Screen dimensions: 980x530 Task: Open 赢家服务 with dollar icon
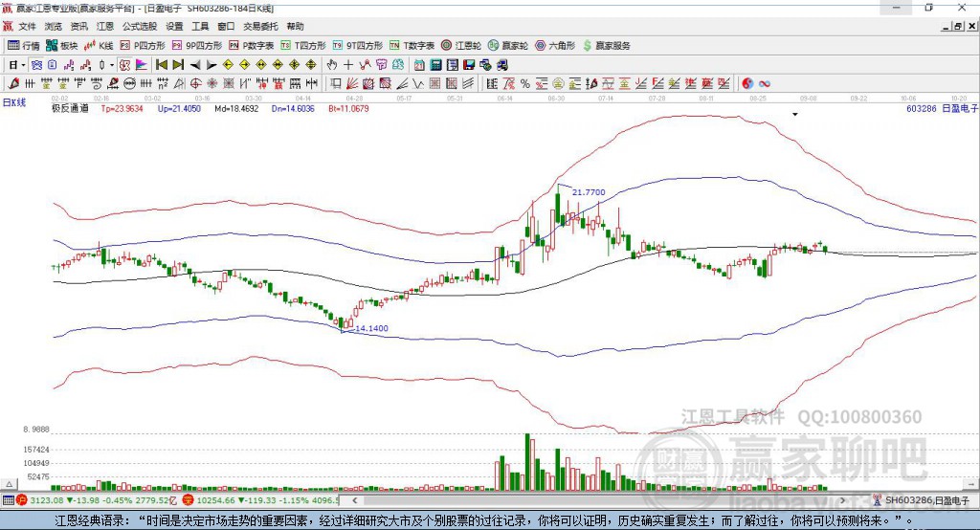(606, 46)
